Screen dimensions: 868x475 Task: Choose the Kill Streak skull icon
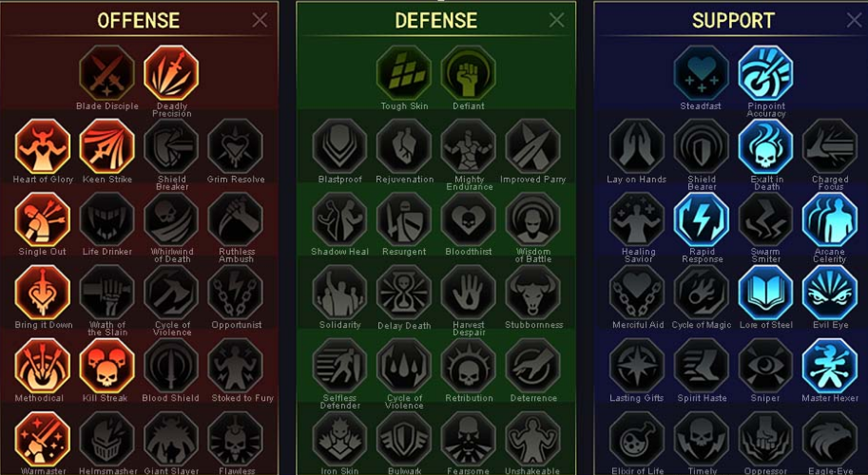tap(106, 366)
